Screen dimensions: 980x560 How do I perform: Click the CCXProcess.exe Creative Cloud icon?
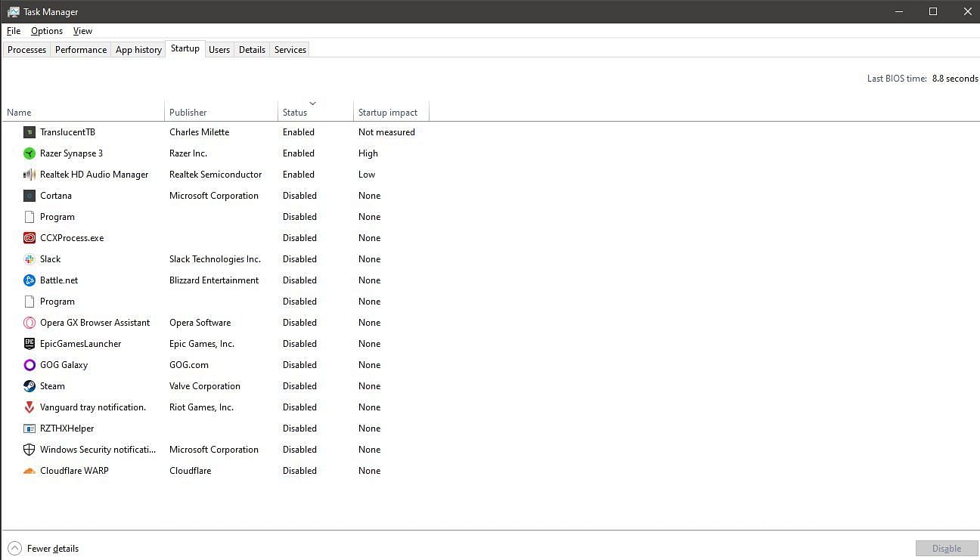click(x=29, y=238)
